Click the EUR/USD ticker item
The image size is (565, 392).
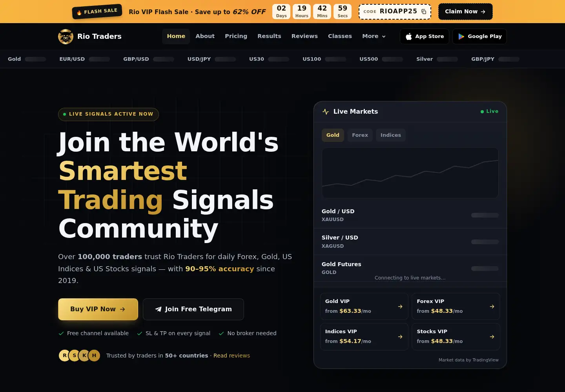84,59
